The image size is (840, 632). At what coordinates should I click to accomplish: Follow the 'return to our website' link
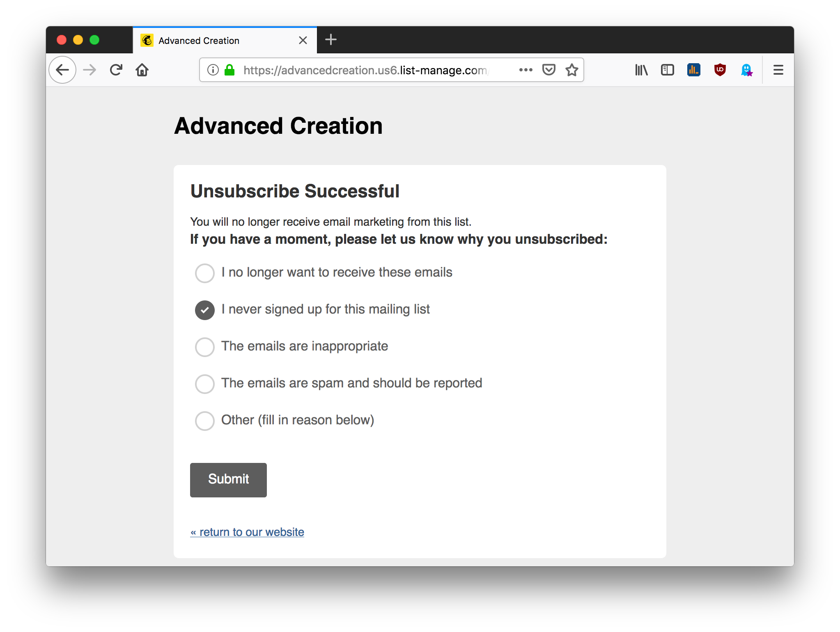(247, 532)
